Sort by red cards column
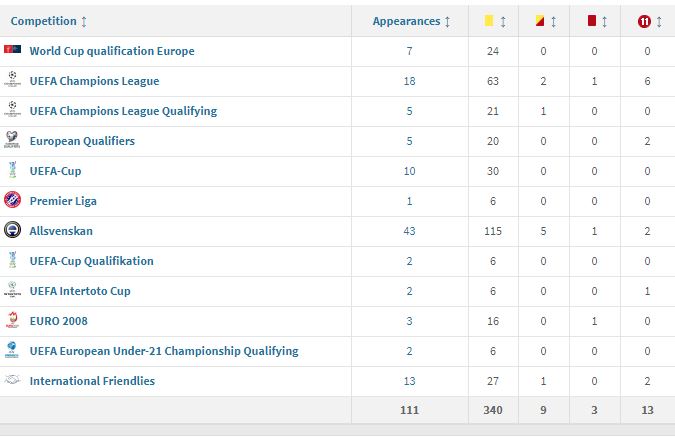The width and height of the screenshot is (675, 439). click(x=597, y=21)
